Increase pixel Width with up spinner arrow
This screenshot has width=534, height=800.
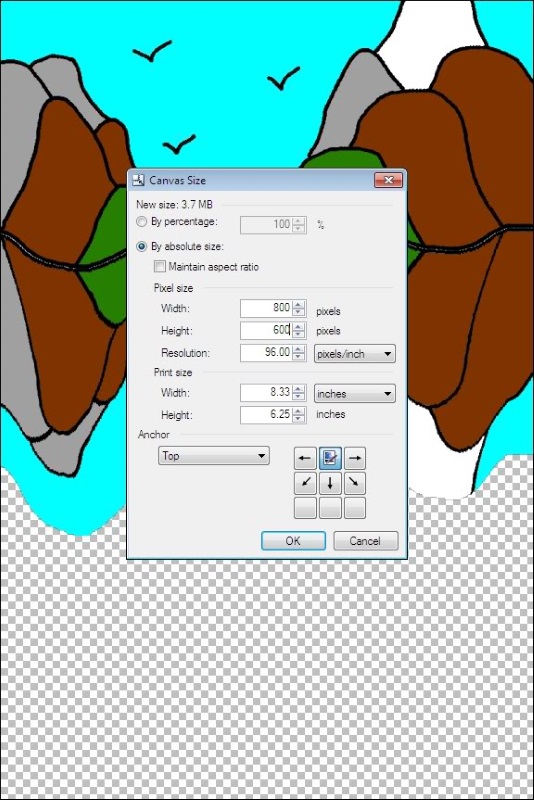(x=299, y=305)
